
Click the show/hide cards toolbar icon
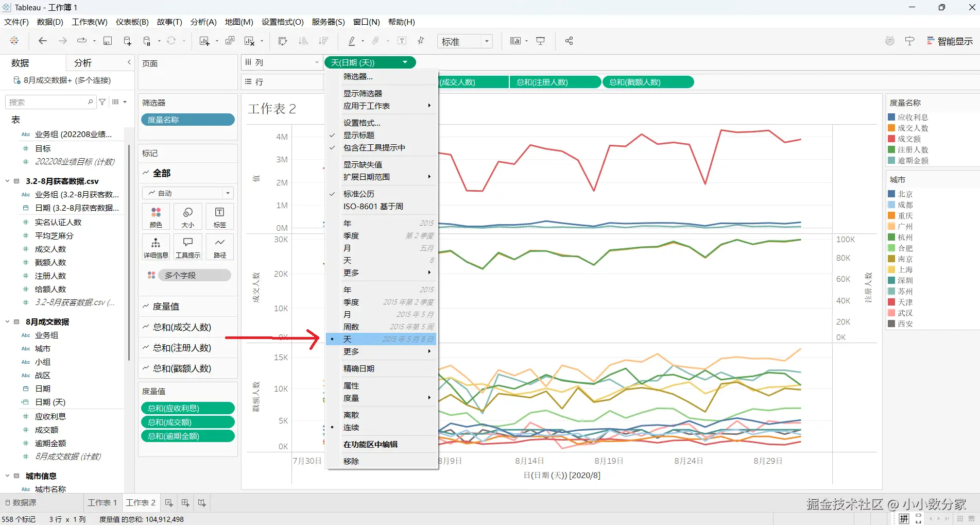coord(515,41)
